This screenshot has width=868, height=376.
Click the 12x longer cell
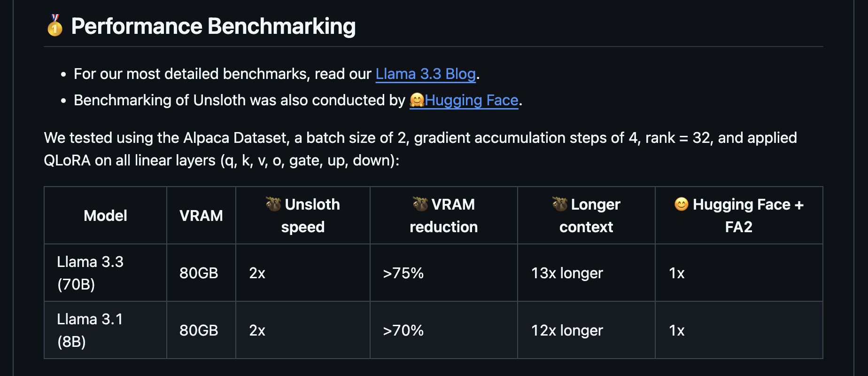coord(586,330)
